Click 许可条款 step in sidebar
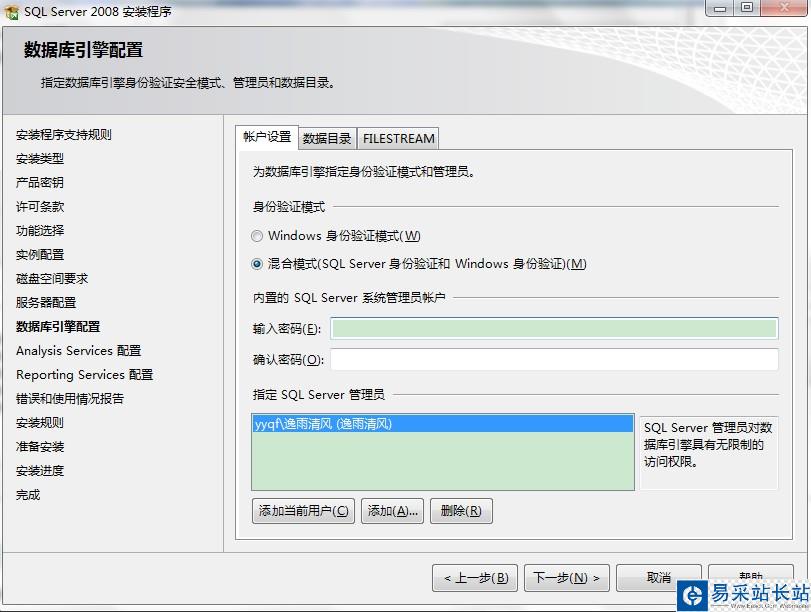The image size is (811, 612). [40, 207]
